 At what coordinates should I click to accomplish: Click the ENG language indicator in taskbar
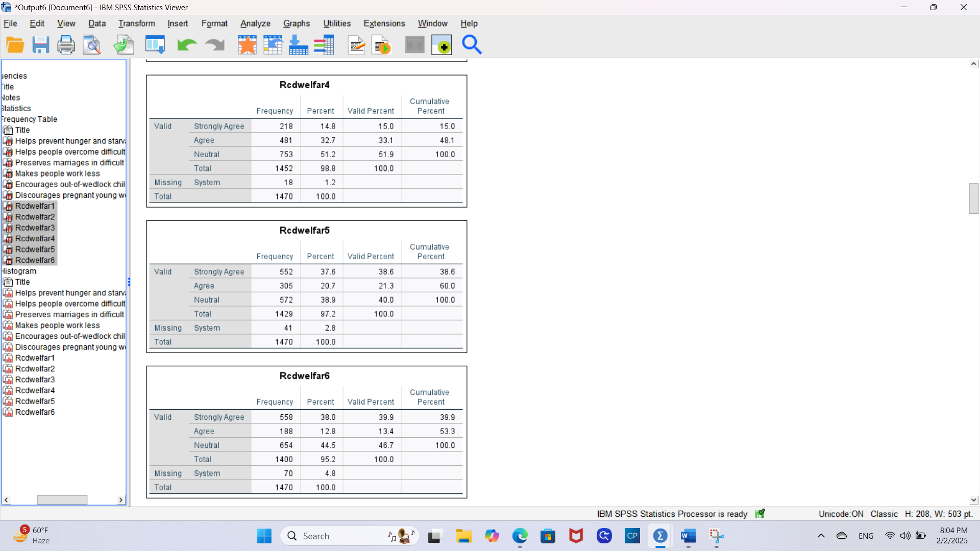[866, 536]
